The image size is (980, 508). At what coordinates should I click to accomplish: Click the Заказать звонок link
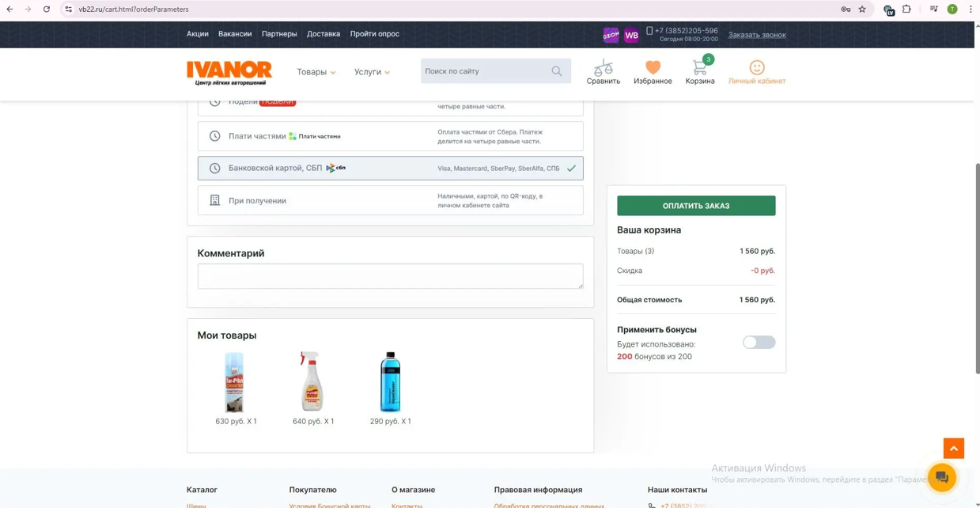(757, 35)
